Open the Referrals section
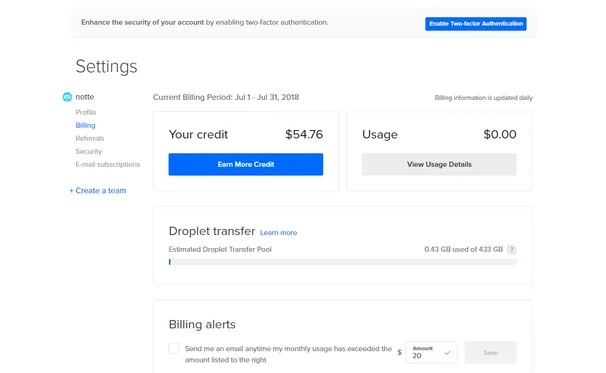 [90, 138]
